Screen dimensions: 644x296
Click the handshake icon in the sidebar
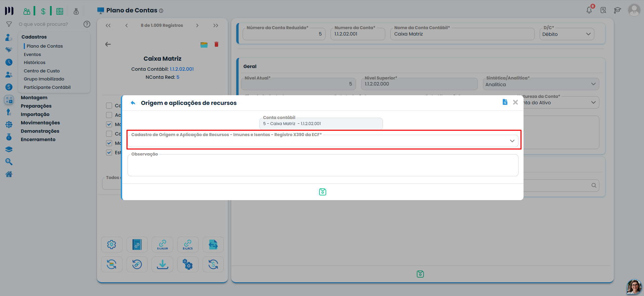coord(9,50)
